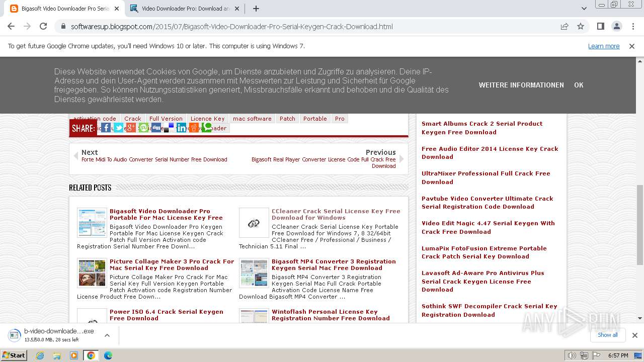
Task: Share the post on Twitter
Action: click(118, 128)
